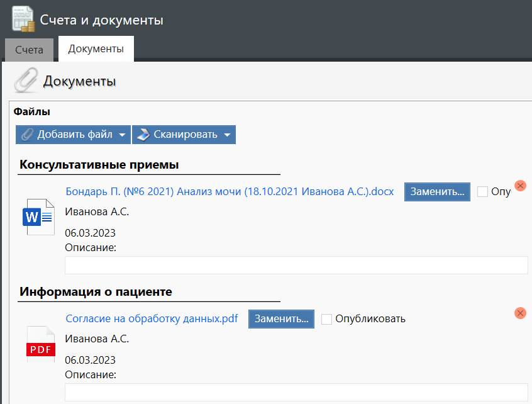This screenshot has height=404, width=532.
Task: Click the scanner icon on Сканировать
Action: coord(143,134)
